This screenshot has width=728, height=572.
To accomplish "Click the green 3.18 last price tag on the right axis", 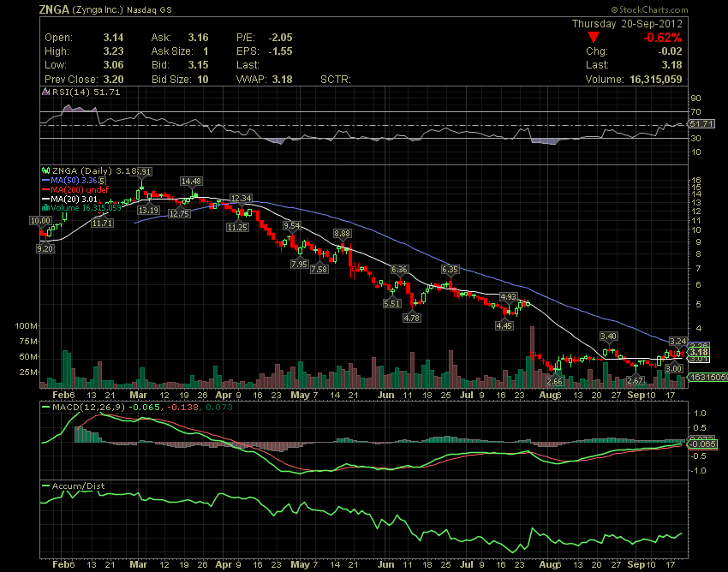I will (x=698, y=353).
